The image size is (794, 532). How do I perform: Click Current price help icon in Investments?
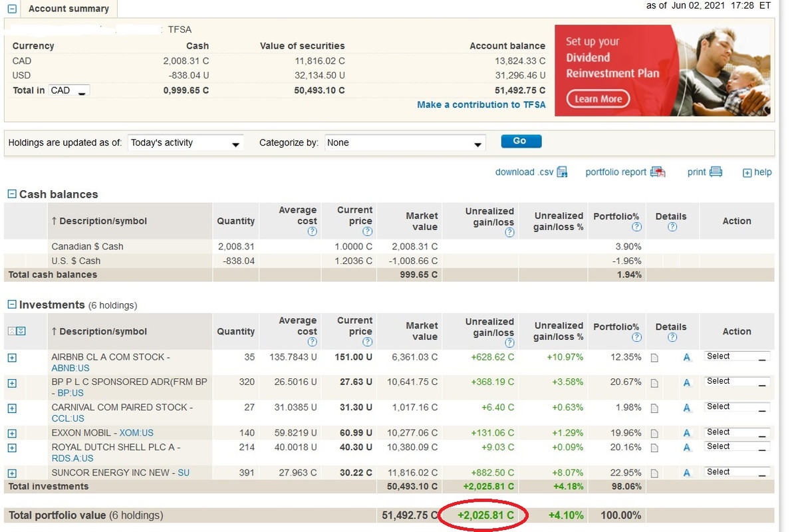click(367, 342)
